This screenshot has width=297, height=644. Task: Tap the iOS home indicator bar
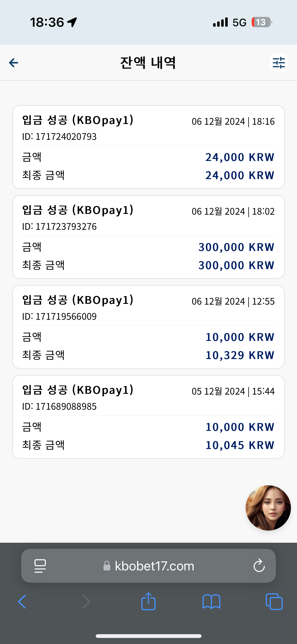pyautogui.click(x=148, y=636)
